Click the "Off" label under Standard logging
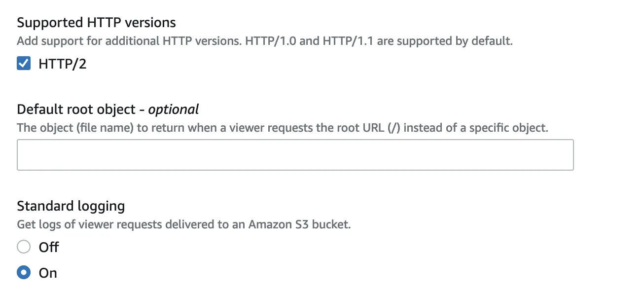The width and height of the screenshot is (644, 292). point(49,247)
